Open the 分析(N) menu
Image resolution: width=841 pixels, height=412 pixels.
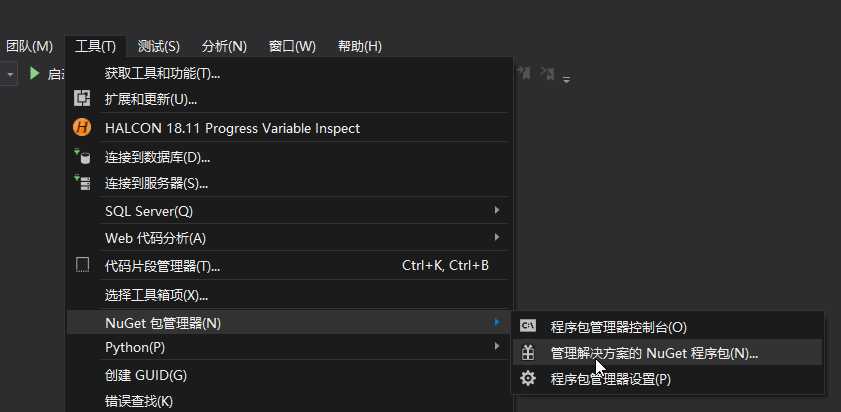click(x=224, y=47)
